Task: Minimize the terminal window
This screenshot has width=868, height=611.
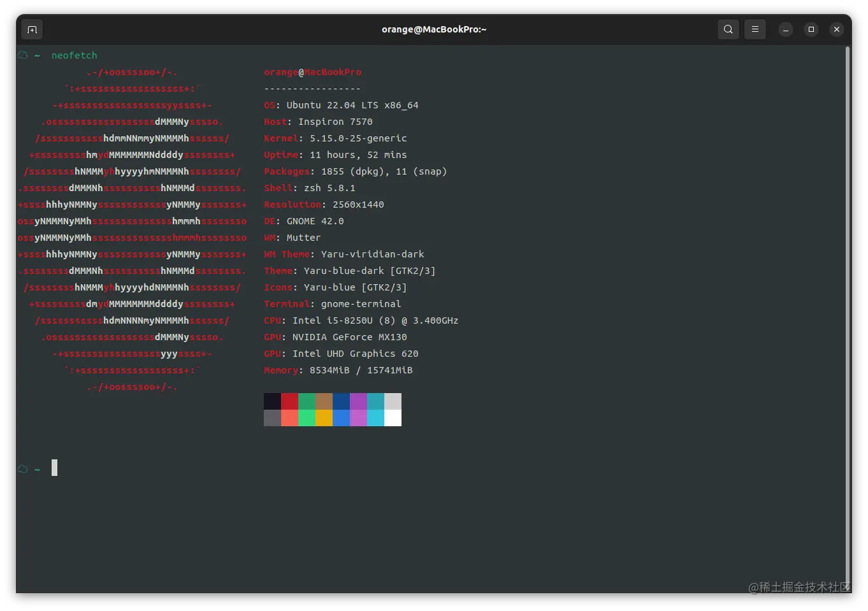Action: [x=786, y=29]
